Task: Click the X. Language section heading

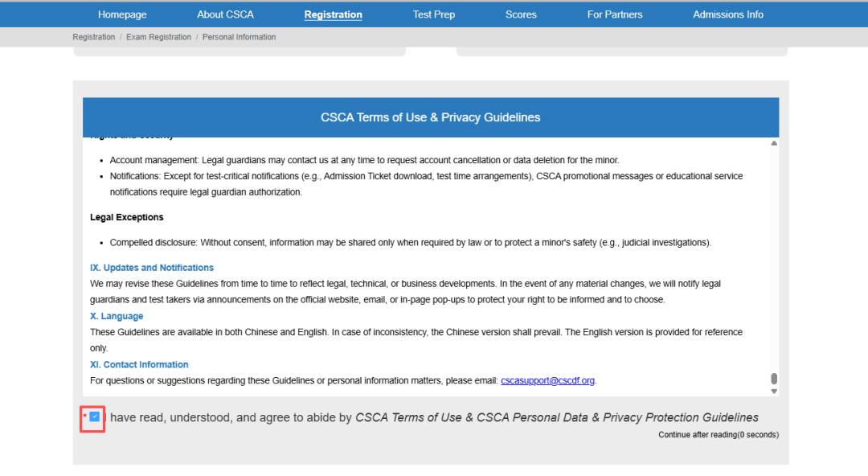Action: pyautogui.click(x=117, y=316)
